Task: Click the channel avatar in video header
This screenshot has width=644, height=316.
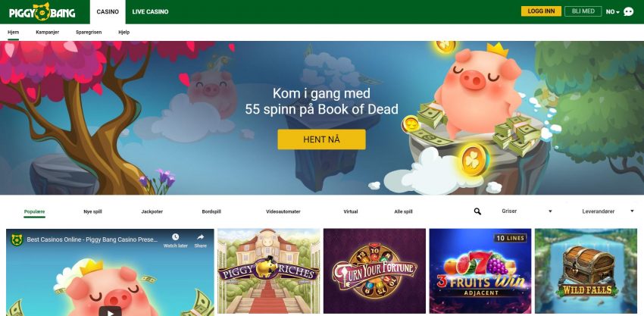Action: (17, 239)
